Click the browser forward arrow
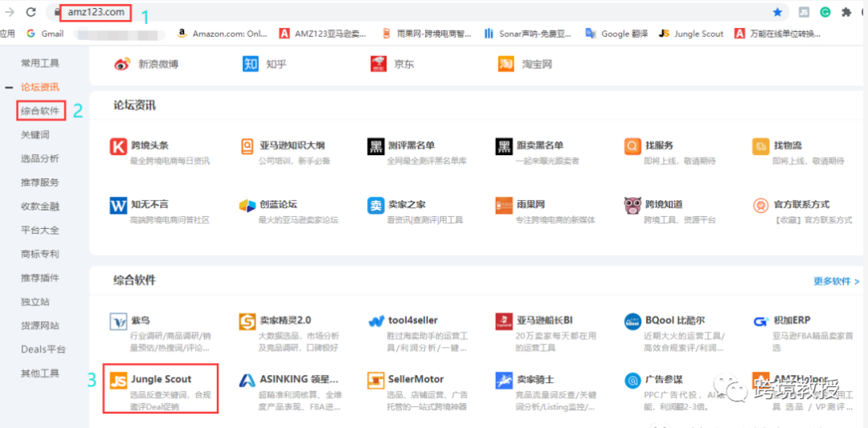The height and width of the screenshot is (428, 868). 10,12
